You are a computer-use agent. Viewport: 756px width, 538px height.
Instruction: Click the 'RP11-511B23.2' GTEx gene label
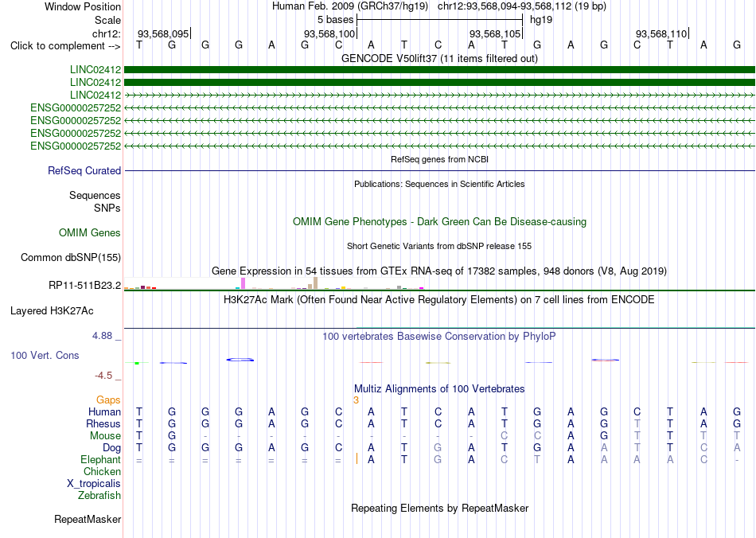[85, 286]
